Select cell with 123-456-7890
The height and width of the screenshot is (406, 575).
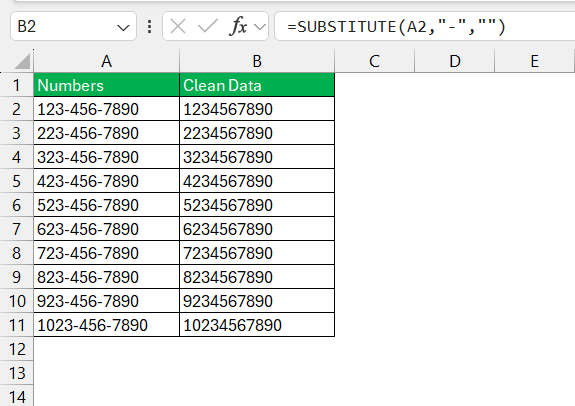(x=106, y=109)
